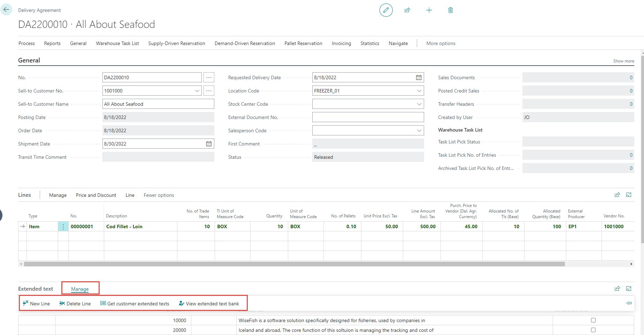Click the pin icon on Extended text toolbar
Viewport: 644px width, 335px height.
click(629, 303)
